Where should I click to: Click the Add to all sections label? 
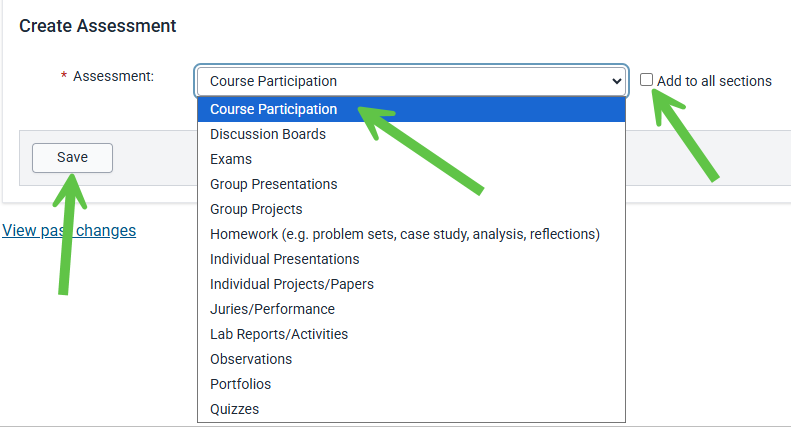(714, 81)
